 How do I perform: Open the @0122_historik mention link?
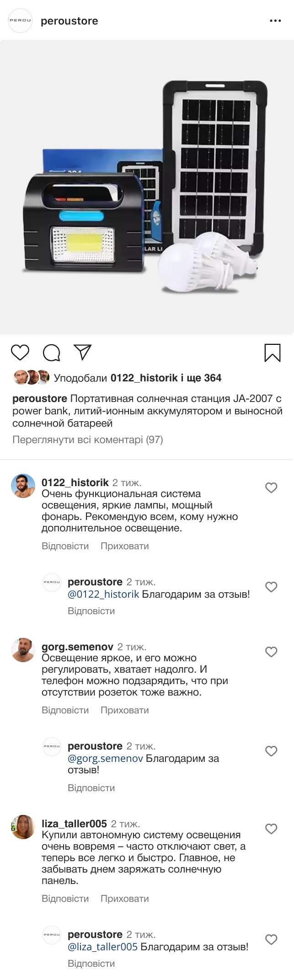(103, 594)
